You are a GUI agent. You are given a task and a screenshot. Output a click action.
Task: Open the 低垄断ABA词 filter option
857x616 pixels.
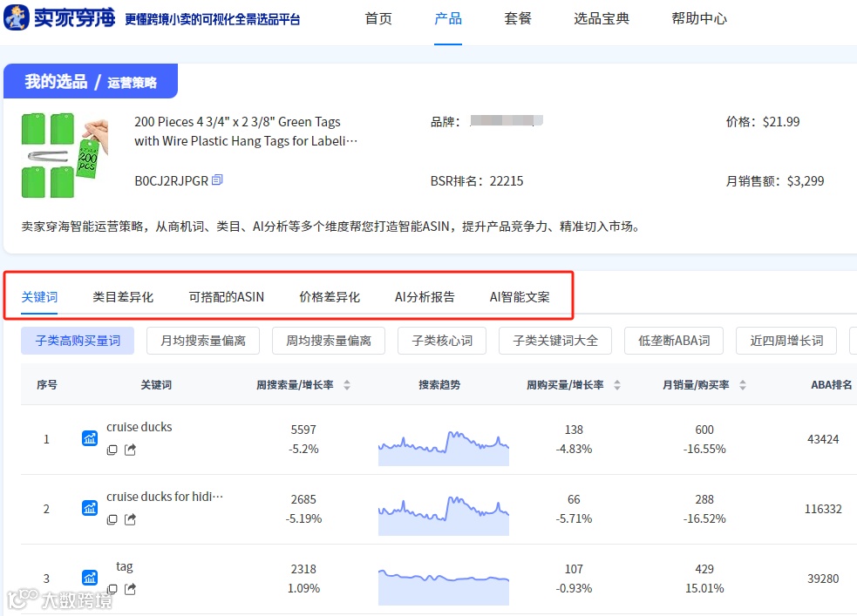(673, 341)
